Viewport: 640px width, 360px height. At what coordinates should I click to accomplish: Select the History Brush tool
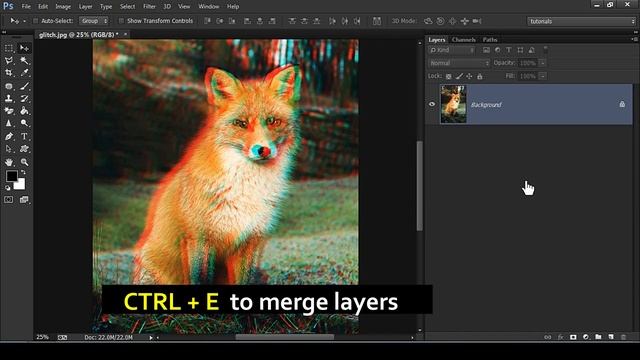[x=24, y=98]
